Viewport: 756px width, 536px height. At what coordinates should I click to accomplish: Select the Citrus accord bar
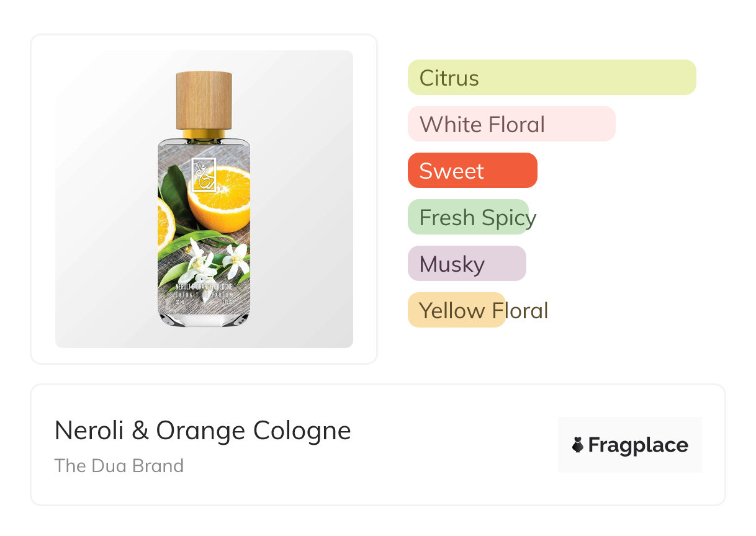point(551,78)
